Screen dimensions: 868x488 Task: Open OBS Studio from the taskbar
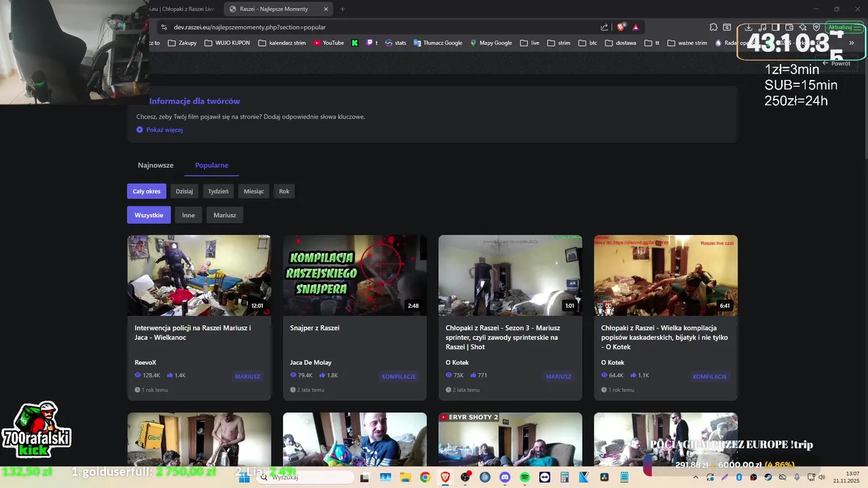pyautogui.click(x=465, y=477)
